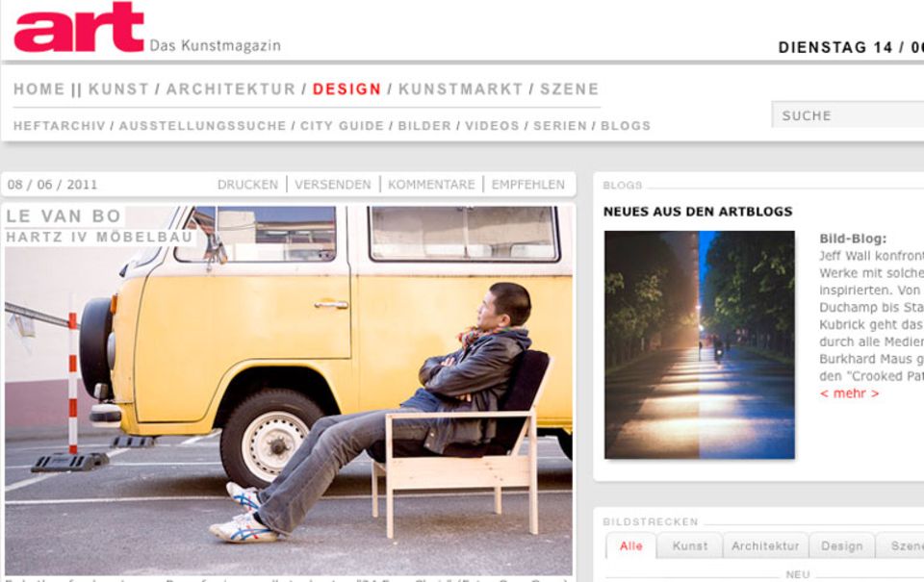This screenshot has width=924, height=582.
Task: Open the BLOGS sub navigation link
Action: point(626,126)
